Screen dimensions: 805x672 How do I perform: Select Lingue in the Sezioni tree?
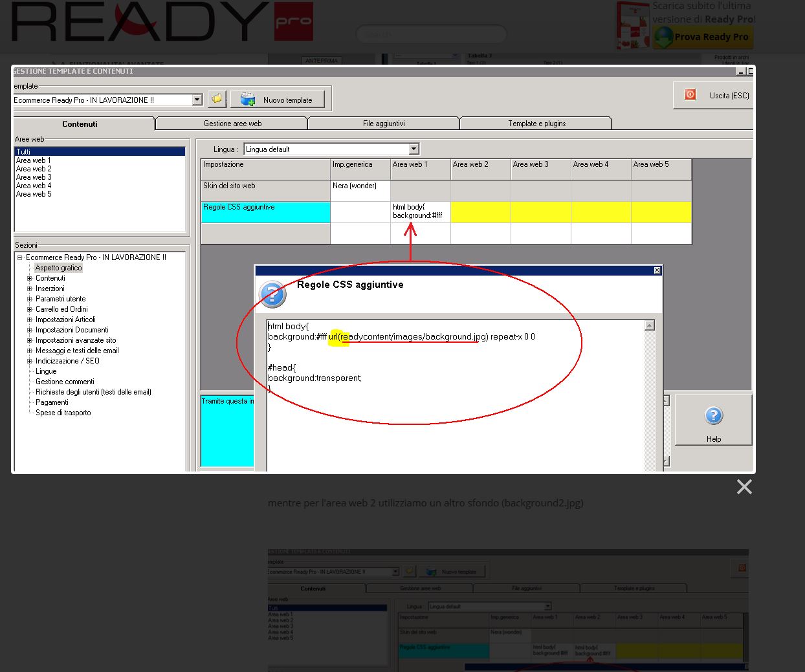coord(46,371)
